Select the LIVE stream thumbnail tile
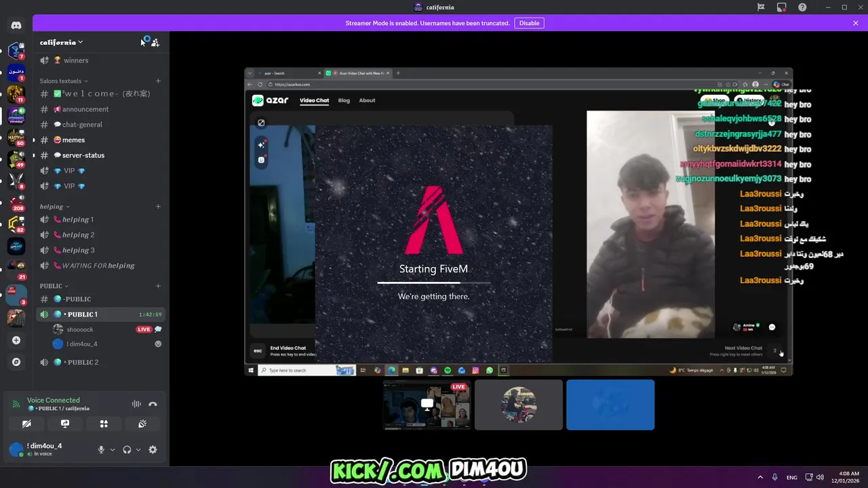 coord(427,405)
